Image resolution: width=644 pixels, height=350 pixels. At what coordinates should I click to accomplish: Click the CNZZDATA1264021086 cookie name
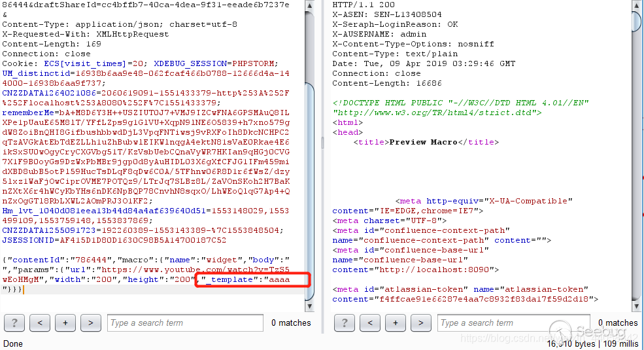click(49, 94)
